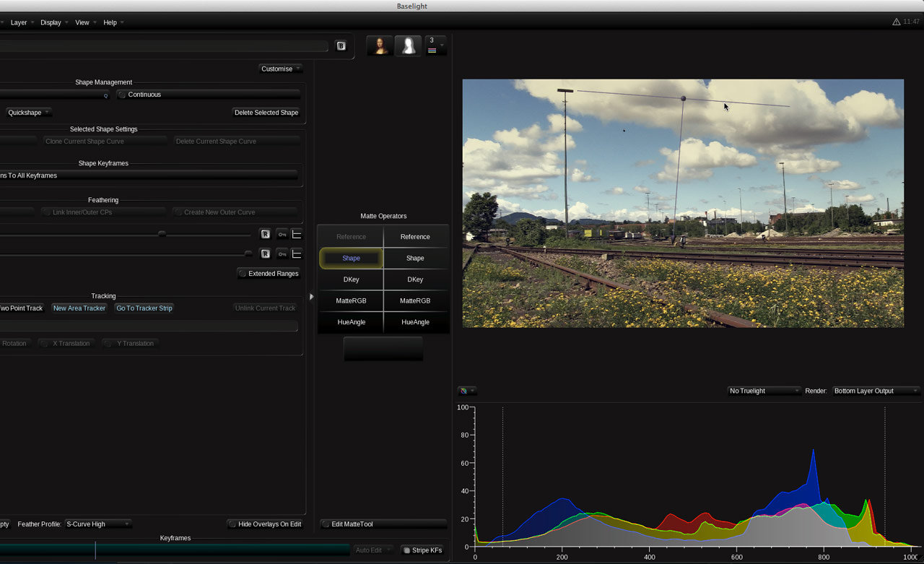Open the Render Bottom Layer Output dropdown
This screenshot has width=924, height=564.
coord(876,391)
